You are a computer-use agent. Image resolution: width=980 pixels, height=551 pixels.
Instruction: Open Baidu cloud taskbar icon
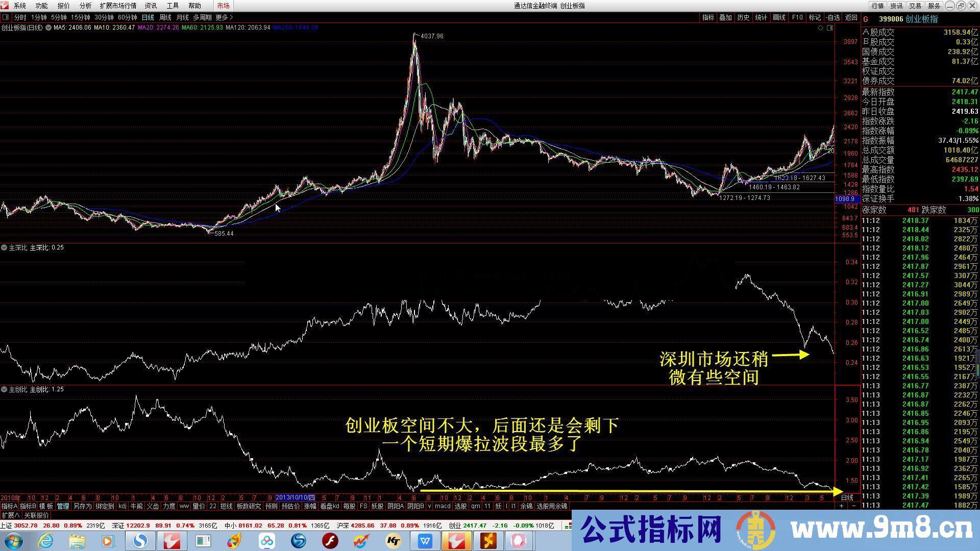click(x=267, y=541)
